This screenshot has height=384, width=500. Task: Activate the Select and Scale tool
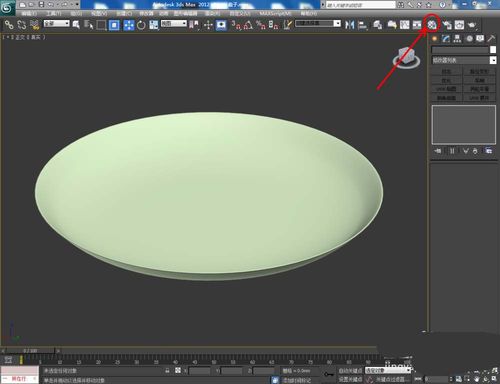pyautogui.click(x=154, y=25)
